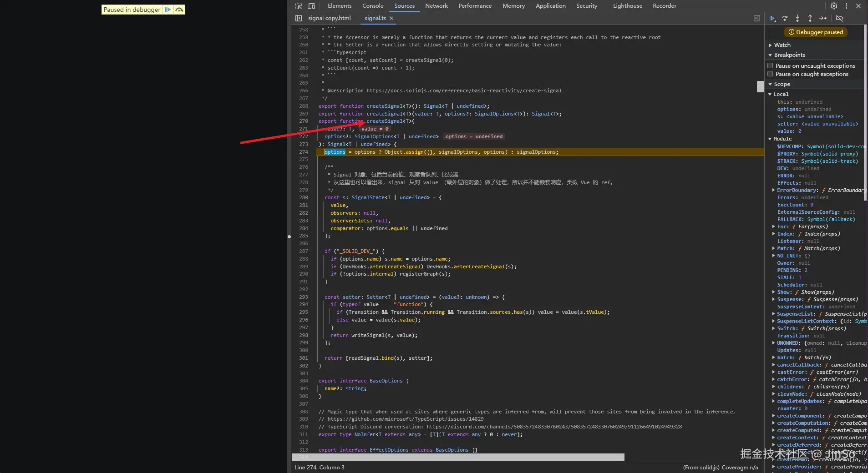Open the Security tab
The height and width of the screenshot is (473, 868).
587,6
